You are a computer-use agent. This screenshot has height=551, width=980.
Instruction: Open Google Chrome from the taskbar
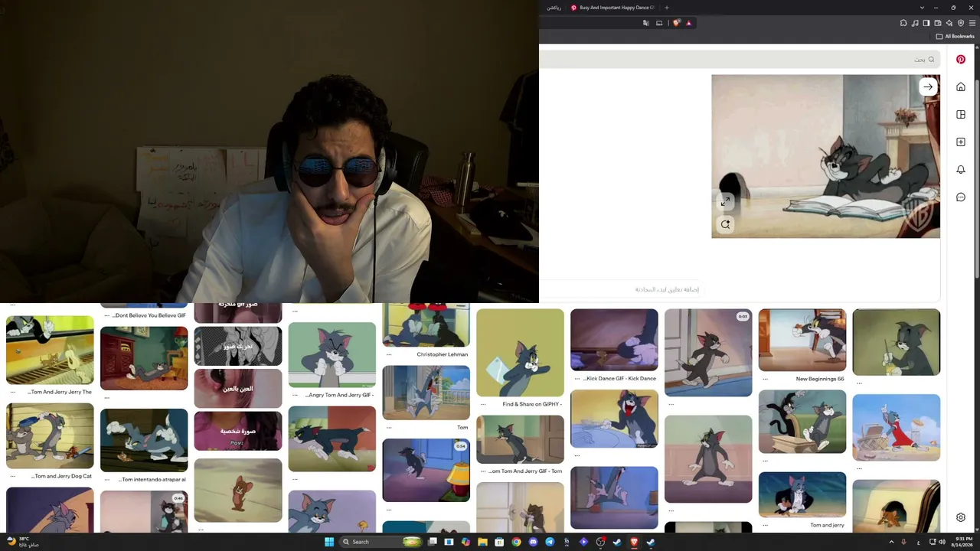[x=516, y=542]
